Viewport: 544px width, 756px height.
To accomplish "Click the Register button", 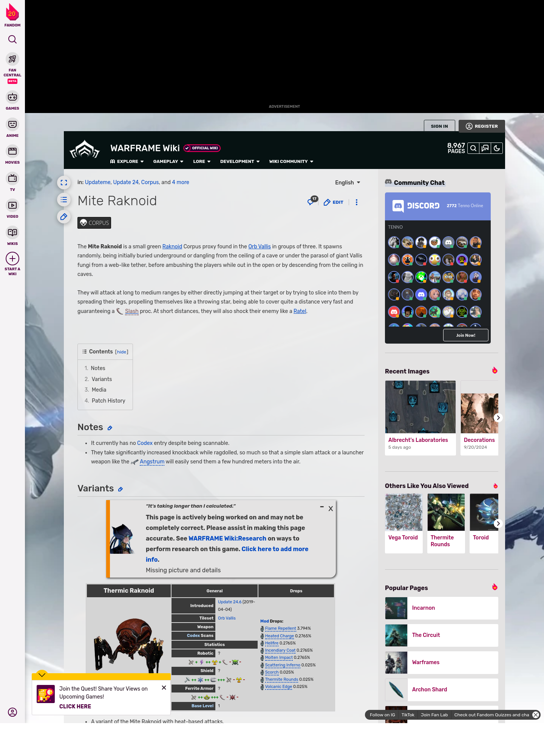I will click(x=482, y=126).
